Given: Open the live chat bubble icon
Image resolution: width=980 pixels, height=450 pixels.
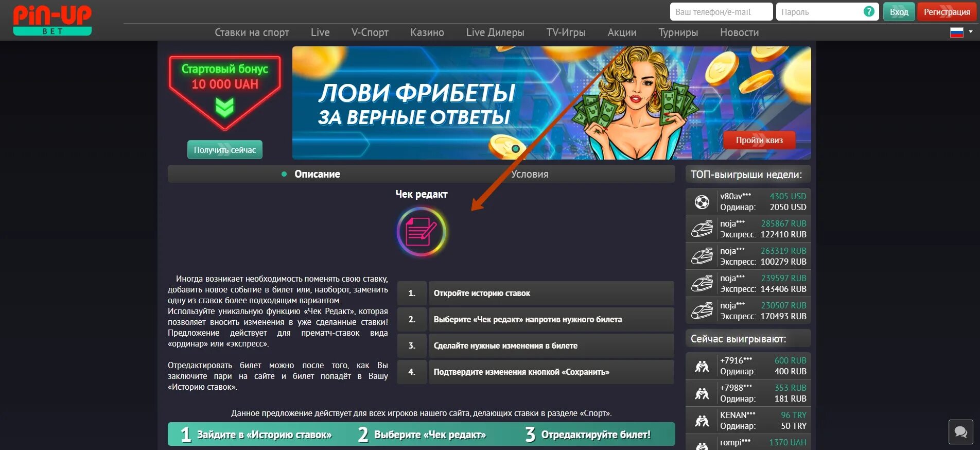Looking at the screenshot, I should 960,431.
